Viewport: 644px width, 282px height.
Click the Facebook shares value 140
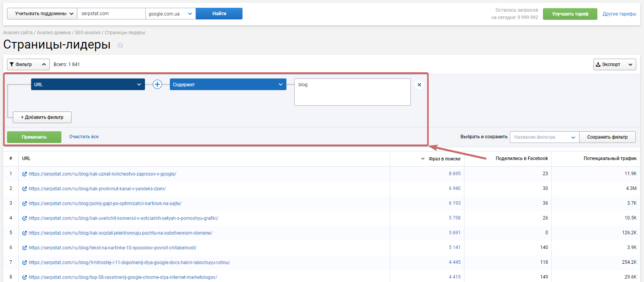[544, 247]
